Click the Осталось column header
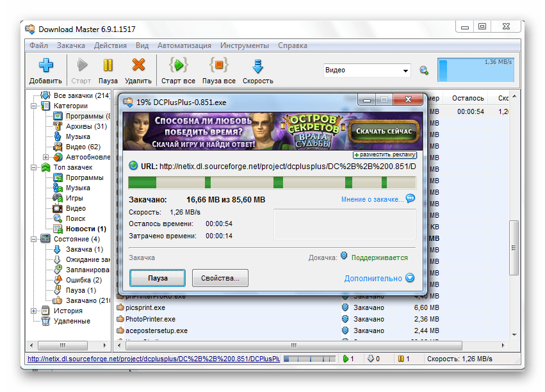Viewport: 545px width, 392px height. (468, 98)
